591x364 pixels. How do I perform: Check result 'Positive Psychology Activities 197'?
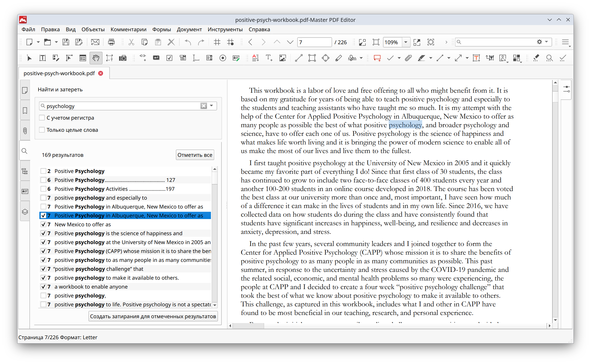43,189
